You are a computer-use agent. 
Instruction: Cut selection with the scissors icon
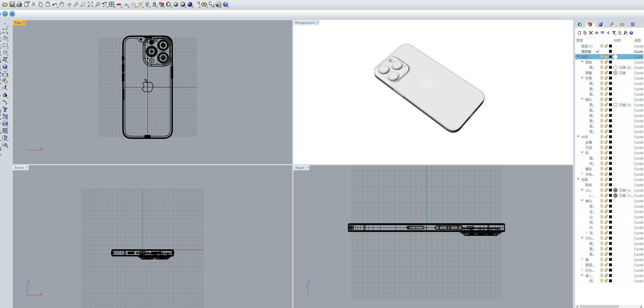click(x=34, y=5)
